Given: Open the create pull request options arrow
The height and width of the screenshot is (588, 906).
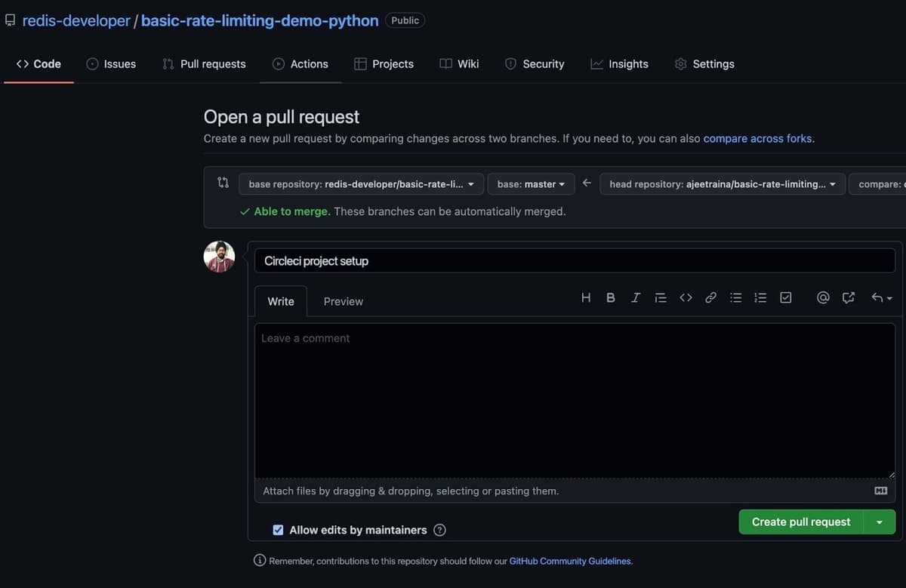Looking at the screenshot, I should coord(878,522).
